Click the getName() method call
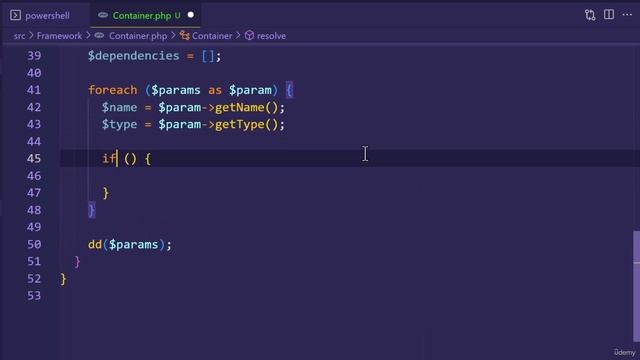The width and height of the screenshot is (640, 360). point(247,107)
